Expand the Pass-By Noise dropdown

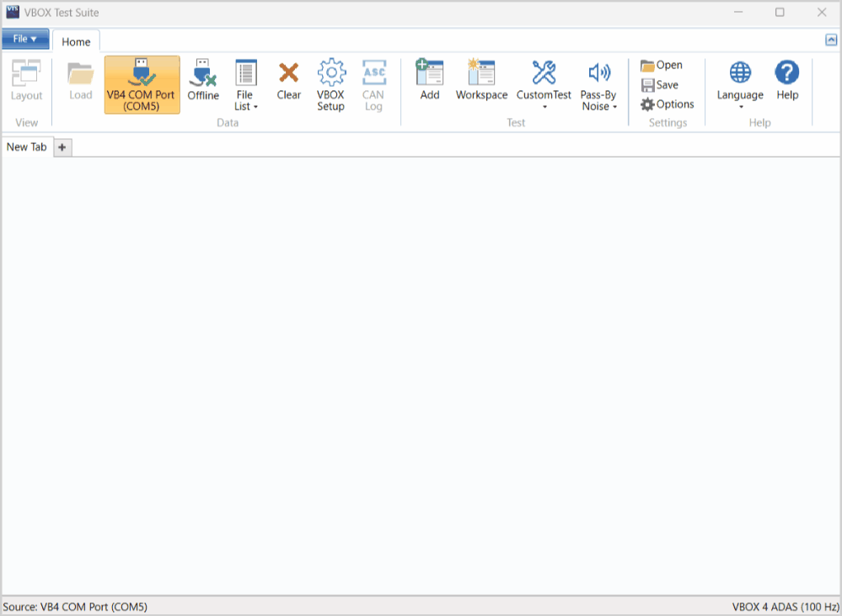click(x=599, y=84)
